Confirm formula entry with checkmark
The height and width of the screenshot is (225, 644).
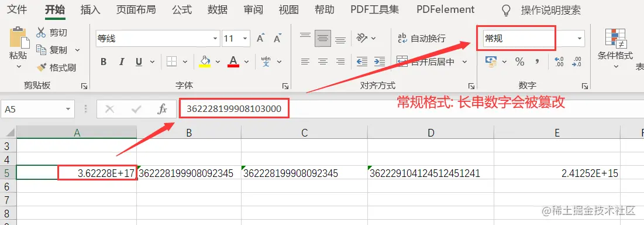click(136, 109)
